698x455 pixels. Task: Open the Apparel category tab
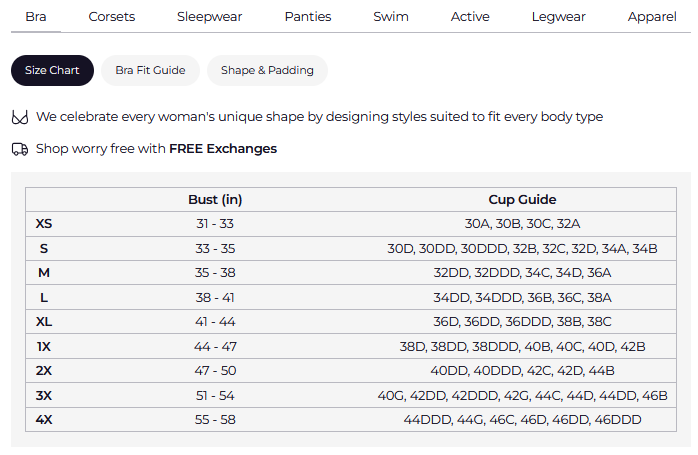[652, 17]
